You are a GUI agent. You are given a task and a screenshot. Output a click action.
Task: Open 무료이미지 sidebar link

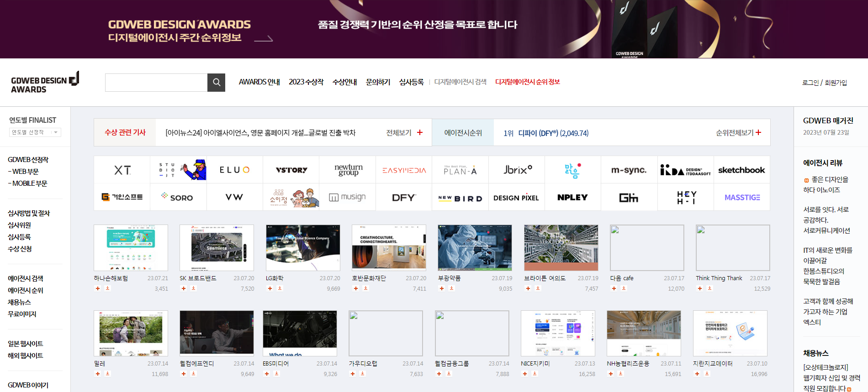pos(22,314)
